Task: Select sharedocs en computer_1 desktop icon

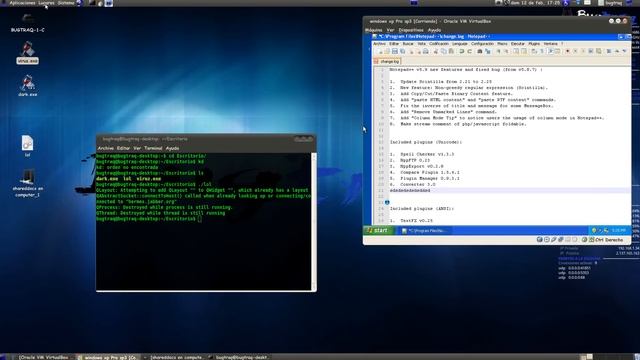Action: (x=27, y=183)
